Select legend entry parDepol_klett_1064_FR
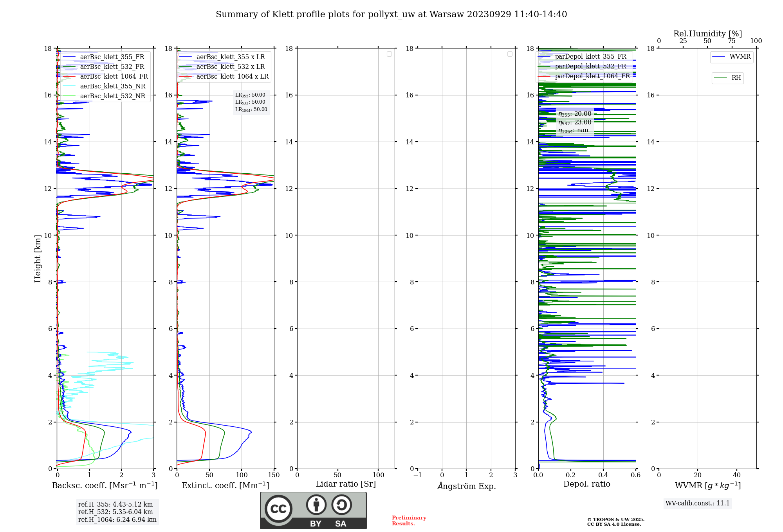The width and height of the screenshot is (783, 532). (x=584, y=76)
